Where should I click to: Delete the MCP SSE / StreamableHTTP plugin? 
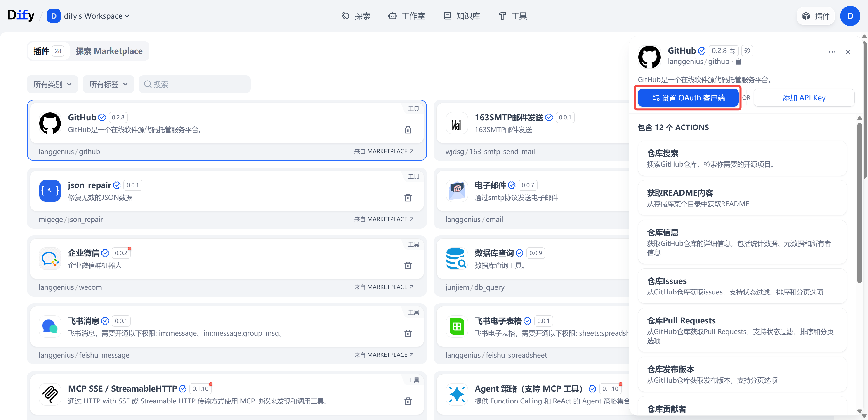(x=408, y=401)
